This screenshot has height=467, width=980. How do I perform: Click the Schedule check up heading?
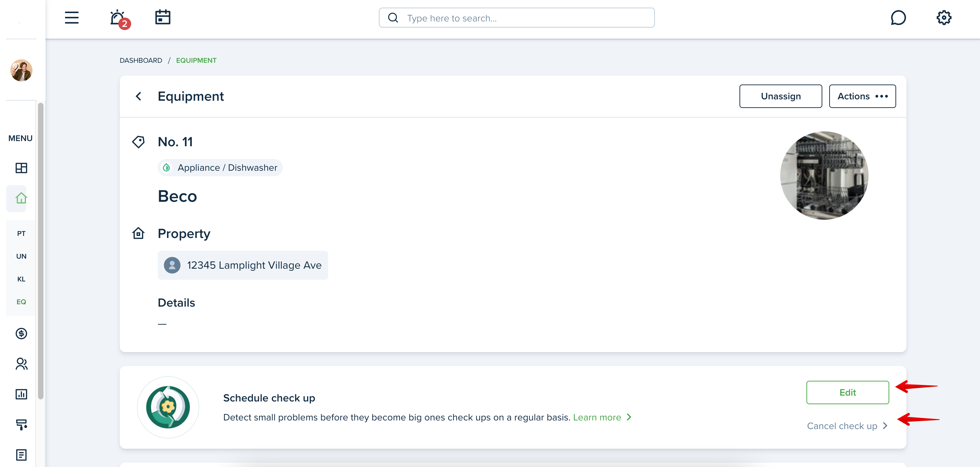(269, 398)
